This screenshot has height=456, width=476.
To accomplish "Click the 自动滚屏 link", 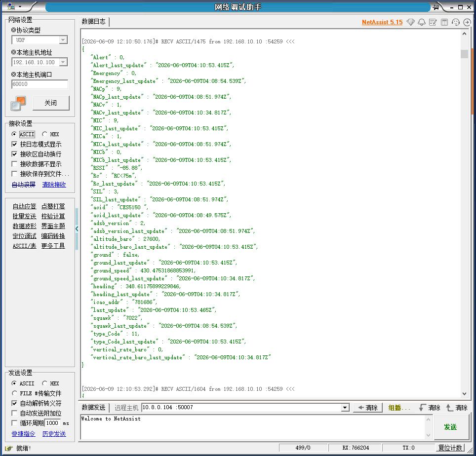I will [x=24, y=185].
